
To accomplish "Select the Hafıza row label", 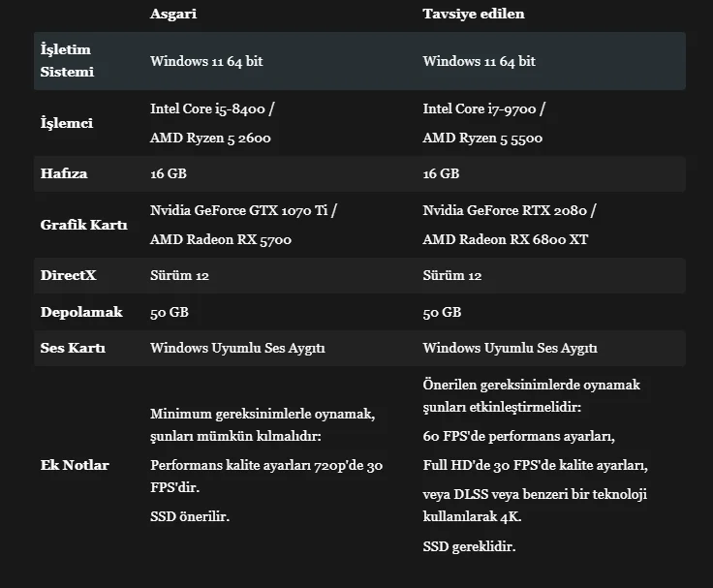I will pyautogui.click(x=64, y=173).
